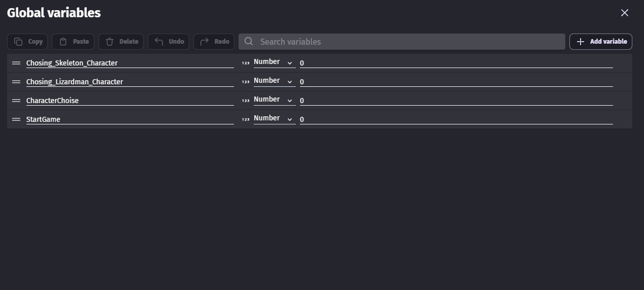Click the Paste toolbar button
The width and height of the screenshot is (644, 290).
[x=73, y=42]
